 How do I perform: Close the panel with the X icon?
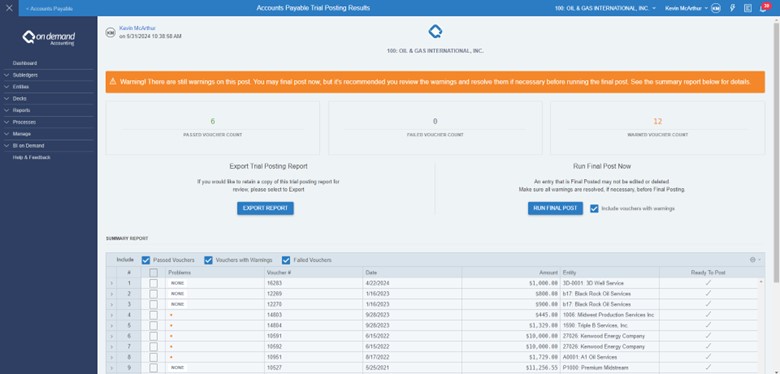9,8
